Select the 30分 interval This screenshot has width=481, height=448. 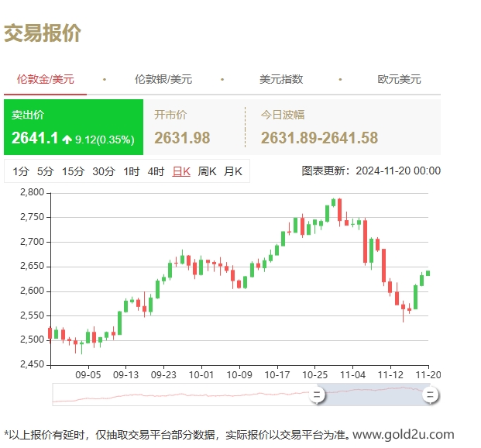(104, 171)
